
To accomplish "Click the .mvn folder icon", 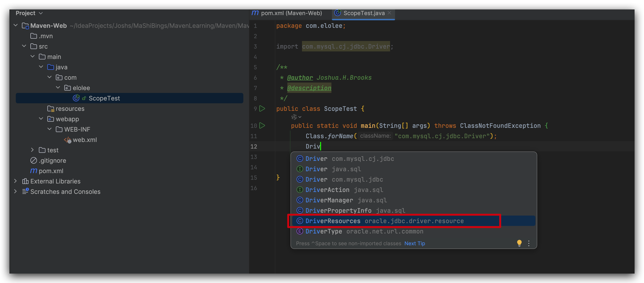I will point(33,36).
